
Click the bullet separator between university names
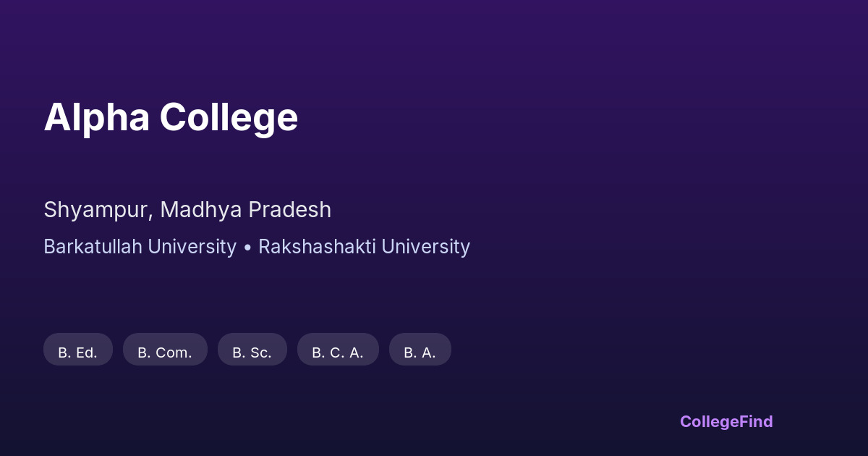247,247
